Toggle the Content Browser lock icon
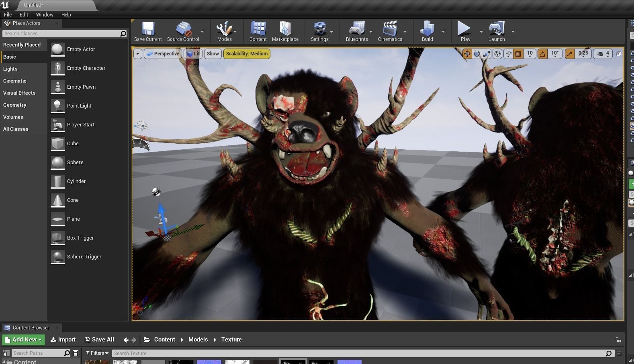This screenshot has width=634, height=364. point(618,340)
